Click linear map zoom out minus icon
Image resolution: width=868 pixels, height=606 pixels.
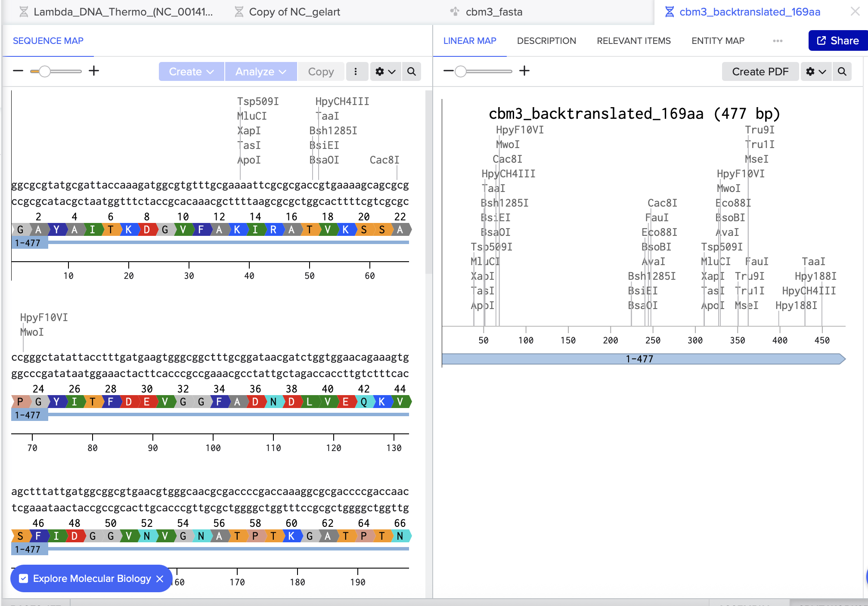[x=448, y=71]
